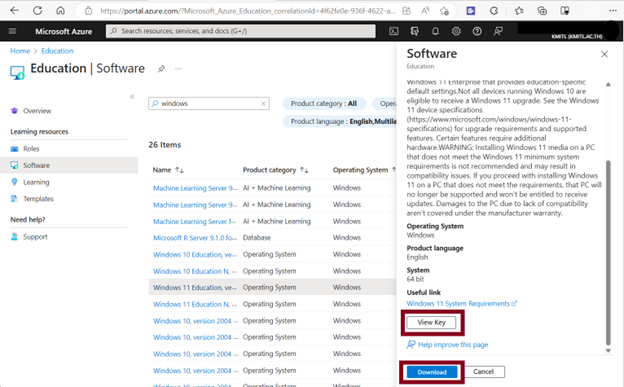Viewport: 624px width, 387px height.
Task: Open Windows 11 System Requirements link
Action: pos(461,303)
